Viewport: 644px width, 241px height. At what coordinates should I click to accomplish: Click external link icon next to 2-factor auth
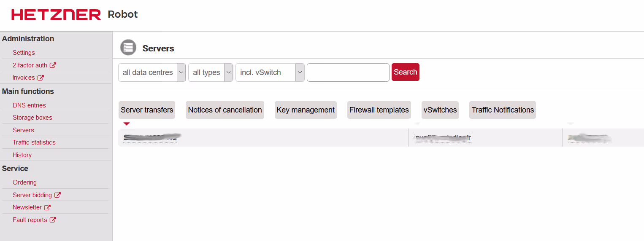click(x=53, y=65)
